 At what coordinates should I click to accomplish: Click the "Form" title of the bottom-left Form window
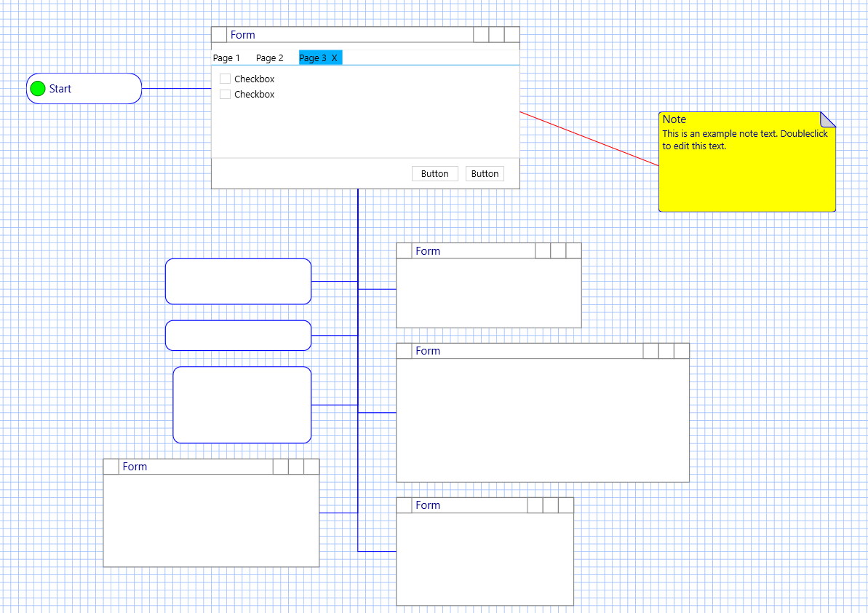[x=135, y=467]
